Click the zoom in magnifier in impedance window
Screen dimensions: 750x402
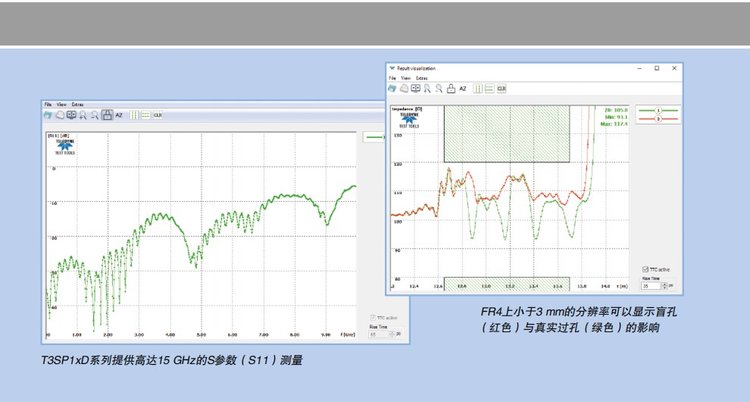(427, 88)
